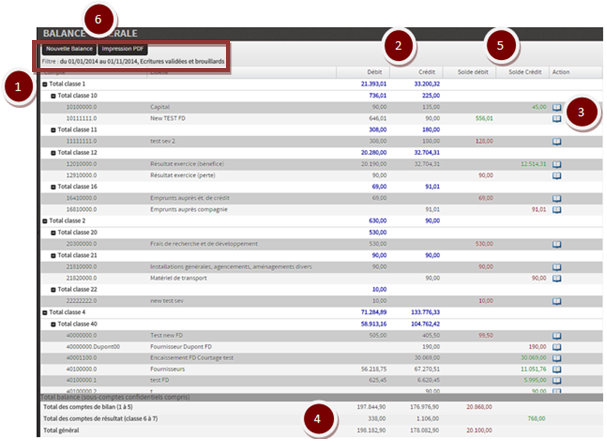Open action icon for Capital account row
This screenshot has height=442, width=607.
tap(556, 106)
